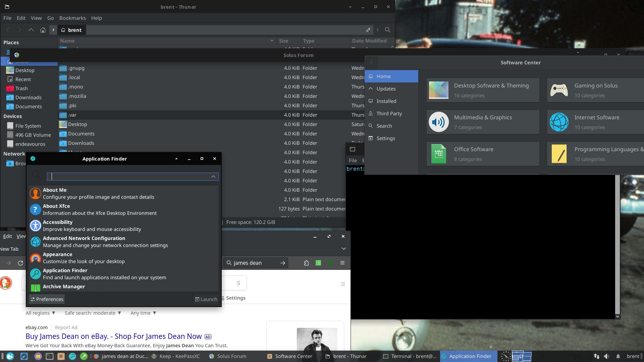Open the Buy James Dean on eBay link
Screen dimensions: 644x362
coord(114,337)
